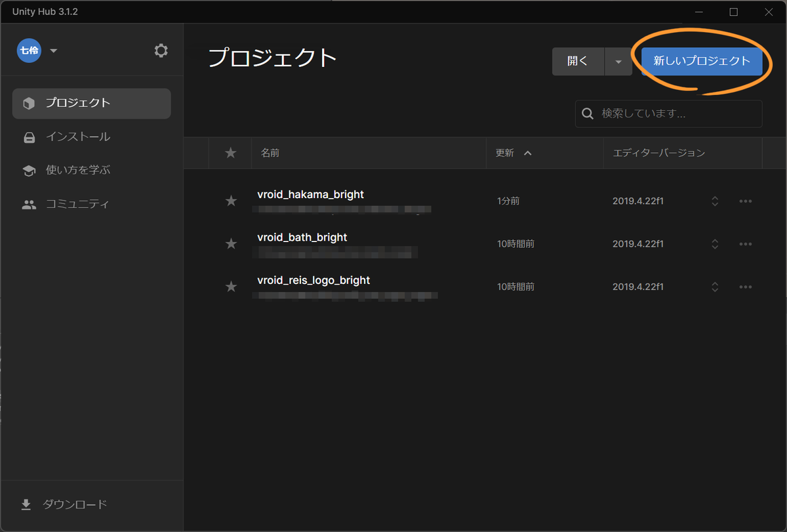The height and width of the screenshot is (532, 787).
Task: Open the settings gear in sidebar
Action: (x=161, y=51)
